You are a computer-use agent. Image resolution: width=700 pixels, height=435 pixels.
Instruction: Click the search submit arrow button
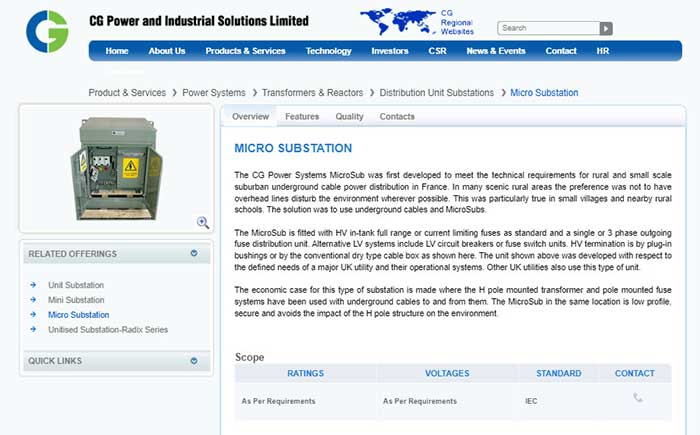pyautogui.click(x=606, y=28)
